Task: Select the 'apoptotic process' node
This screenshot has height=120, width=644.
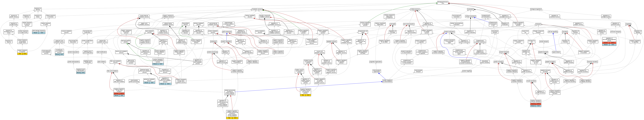Action: click(x=332, y=41)
